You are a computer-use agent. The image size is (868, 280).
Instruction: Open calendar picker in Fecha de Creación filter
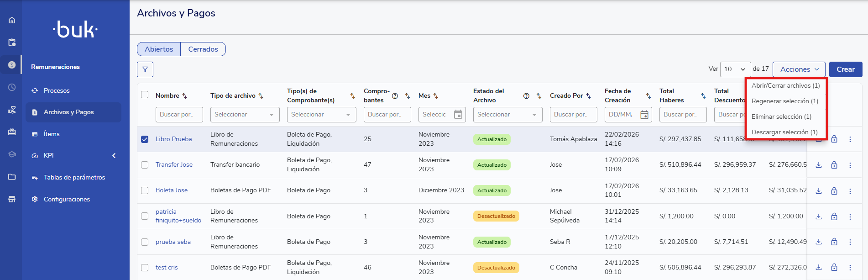(x=644, y=115)
